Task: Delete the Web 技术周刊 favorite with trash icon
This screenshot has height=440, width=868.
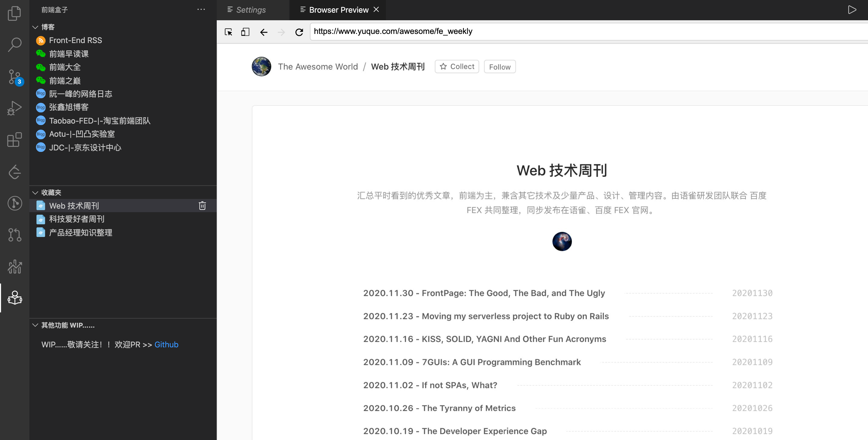Action: coord(202,206)
